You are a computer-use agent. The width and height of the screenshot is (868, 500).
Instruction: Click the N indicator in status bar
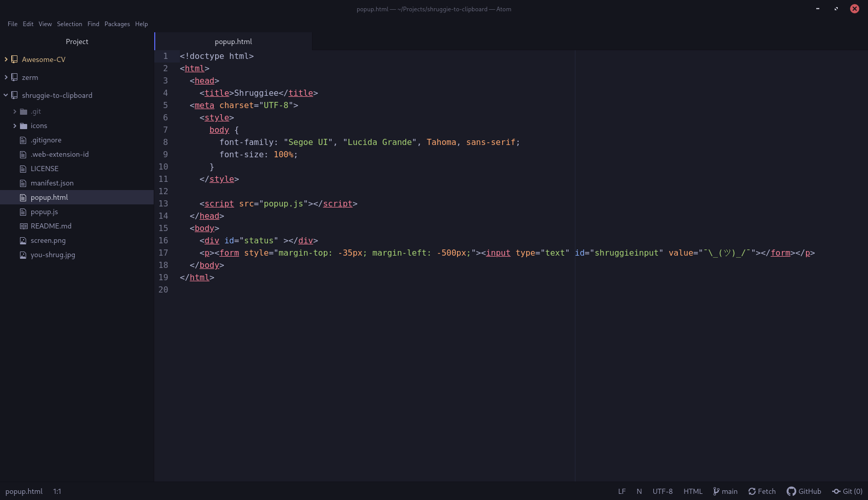coord(639,491)
